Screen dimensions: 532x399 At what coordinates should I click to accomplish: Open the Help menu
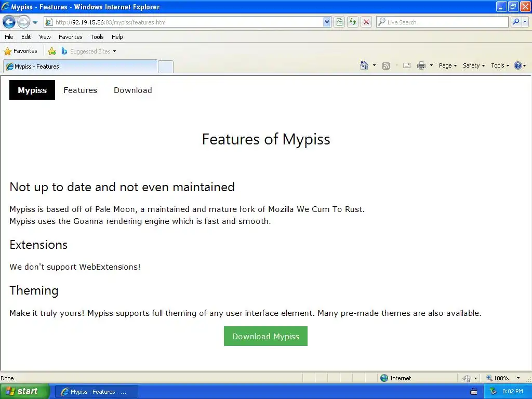(x=117, y=37)
